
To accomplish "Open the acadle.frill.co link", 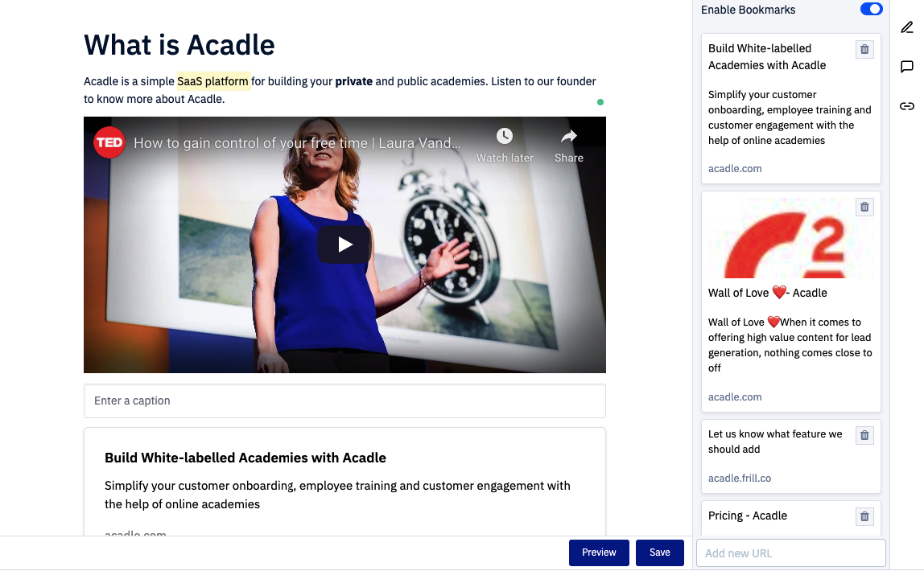I will click(740, 479).
